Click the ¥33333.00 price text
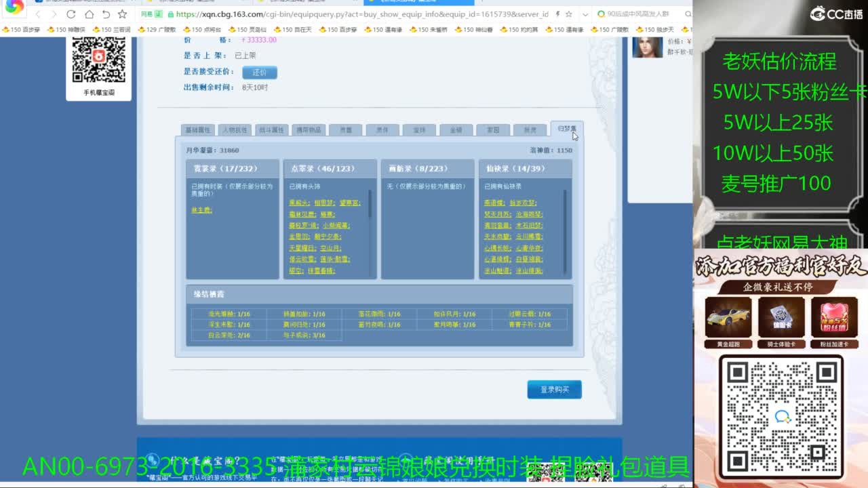 pyautogui.click(x=259, y=40)
